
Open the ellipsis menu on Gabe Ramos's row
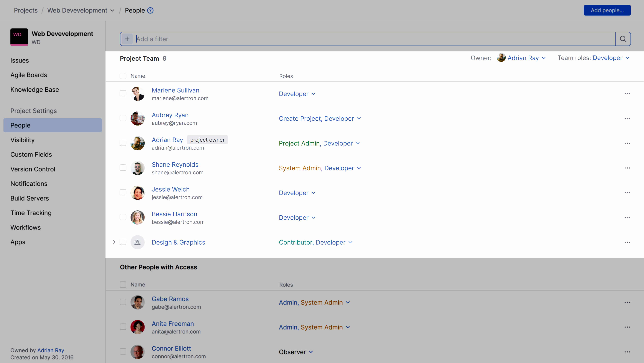click(x=628, y=302)
